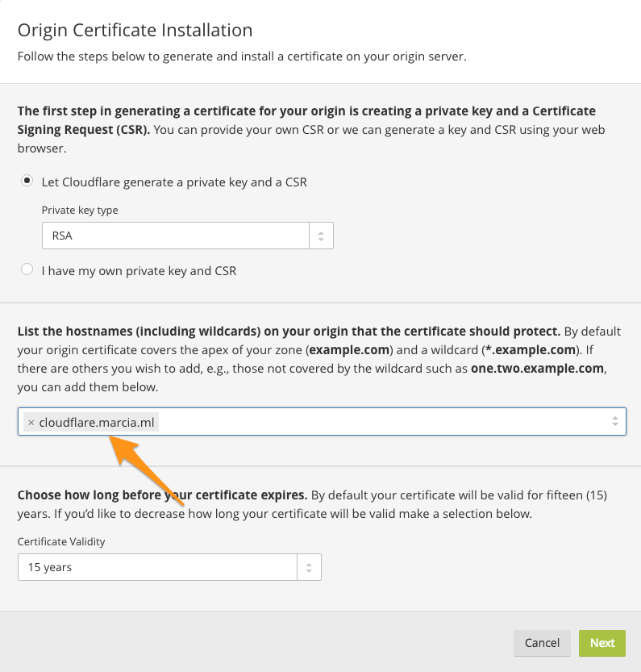Click the 'Private key type' label
This screenshot has height=672, width=641.
coord(80,210)
